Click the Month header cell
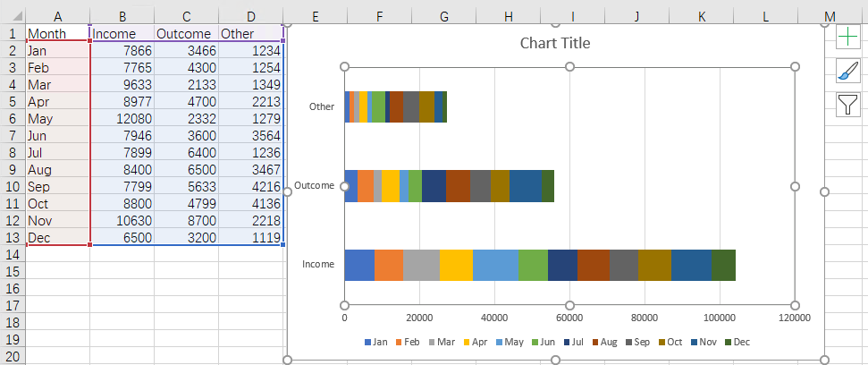Viewport: 868px width, 365px height. click(x=57, y=34)
